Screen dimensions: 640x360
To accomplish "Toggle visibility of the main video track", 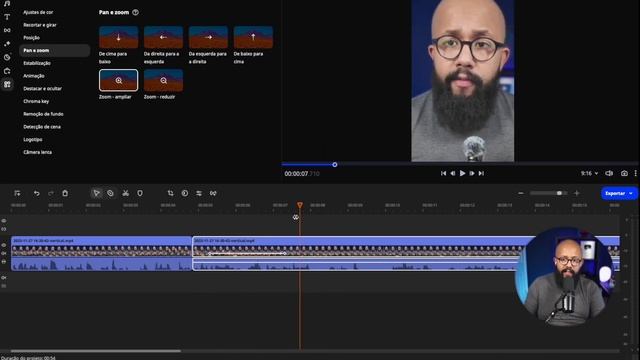I will tap(4, 245).
